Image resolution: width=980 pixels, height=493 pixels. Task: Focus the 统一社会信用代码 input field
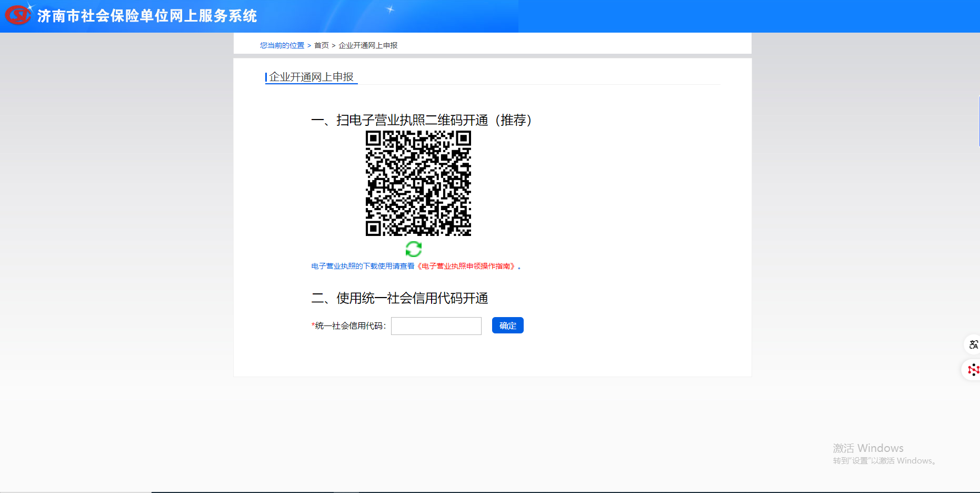(x=436, y=326)
